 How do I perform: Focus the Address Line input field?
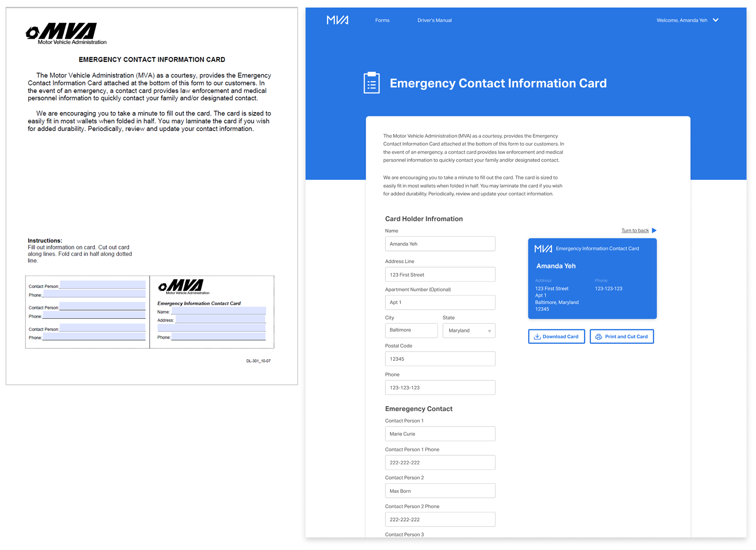click(440, 275)
